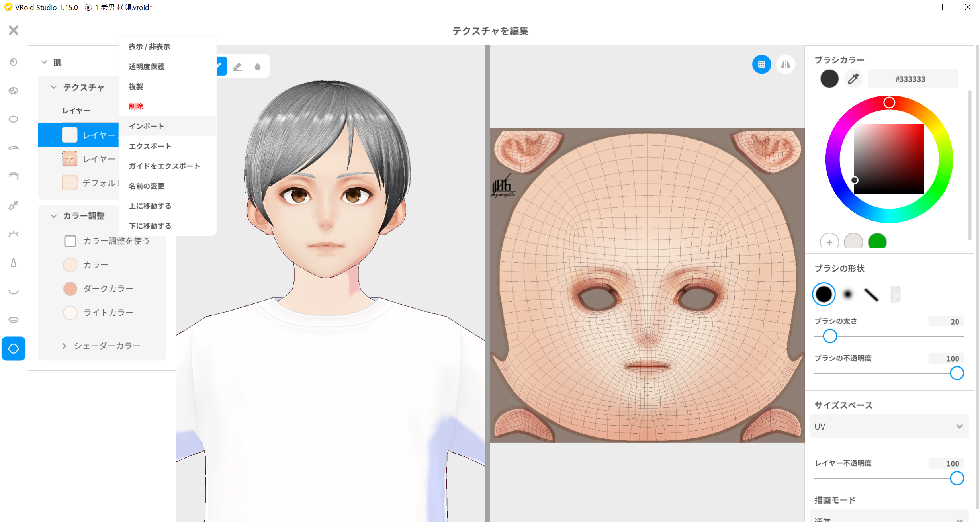The image size is (980, 522).
Task: Close the texture editor with X
Action: [14, 30]
